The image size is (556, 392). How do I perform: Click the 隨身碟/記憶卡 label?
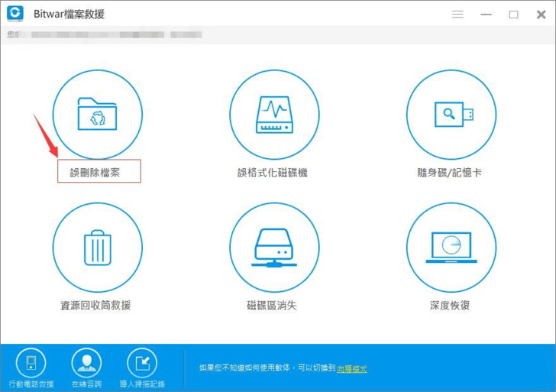pos(451,173)
